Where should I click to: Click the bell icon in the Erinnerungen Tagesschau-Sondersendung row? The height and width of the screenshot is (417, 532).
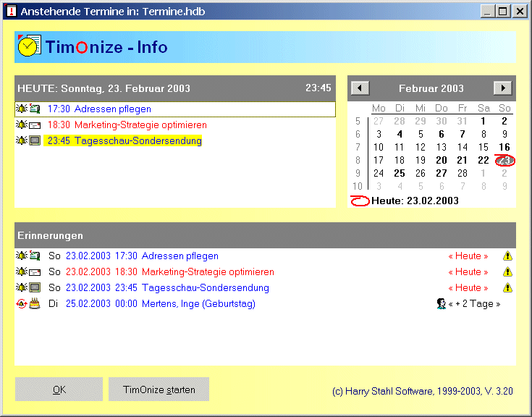22,287
